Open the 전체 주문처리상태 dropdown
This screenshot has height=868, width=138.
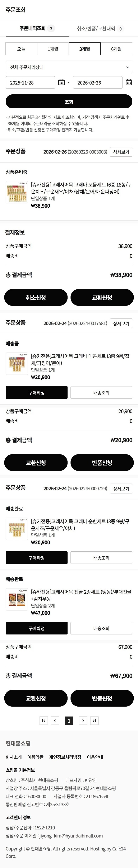tap(69, 67)
